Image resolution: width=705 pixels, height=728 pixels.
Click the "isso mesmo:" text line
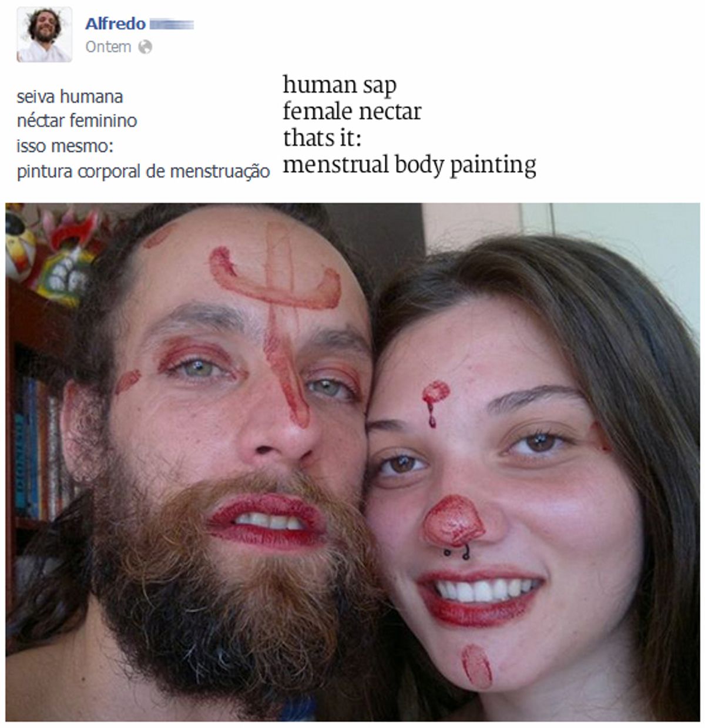[65, 146]
